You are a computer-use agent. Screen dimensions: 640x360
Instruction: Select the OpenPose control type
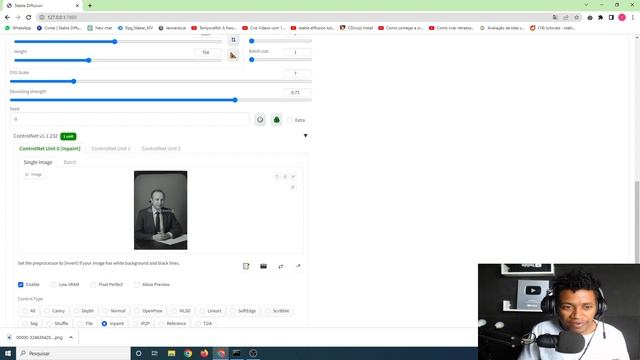(149, 311)
